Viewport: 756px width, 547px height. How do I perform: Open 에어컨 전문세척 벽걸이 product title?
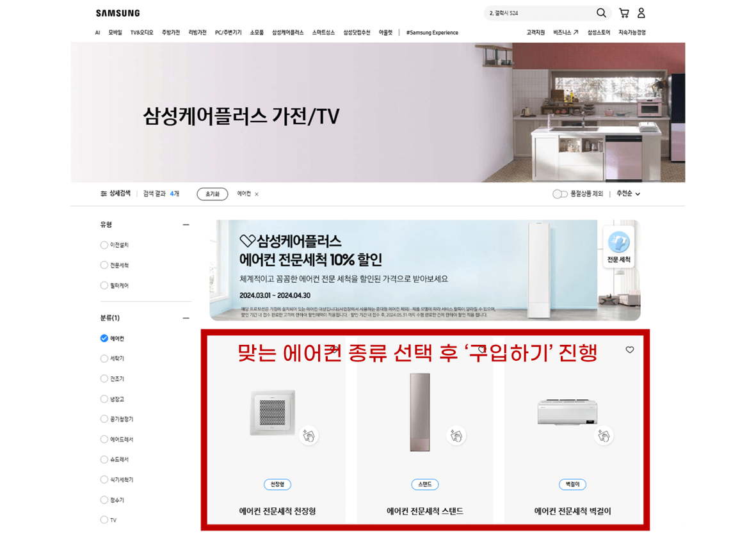pyautogui.click(x=572, y=511)
